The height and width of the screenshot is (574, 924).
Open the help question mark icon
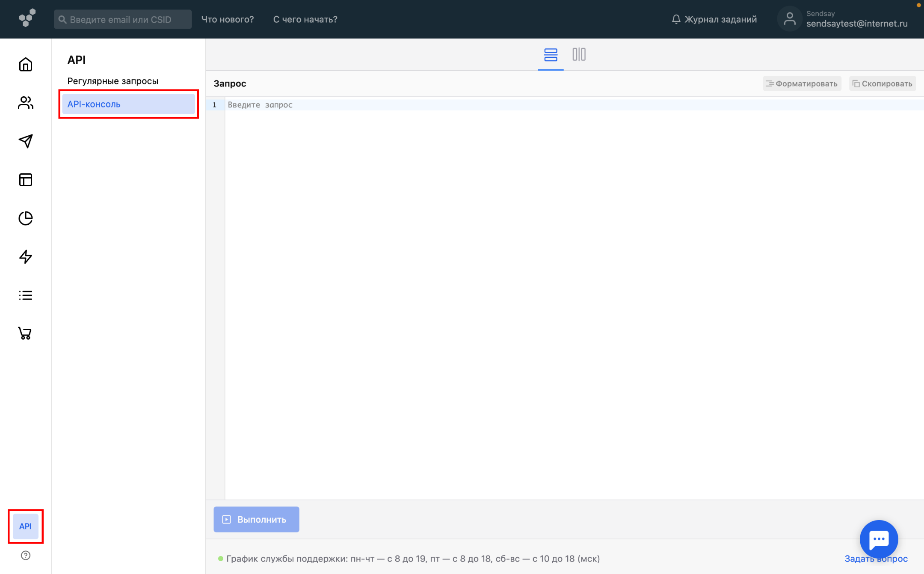[26, 556]
